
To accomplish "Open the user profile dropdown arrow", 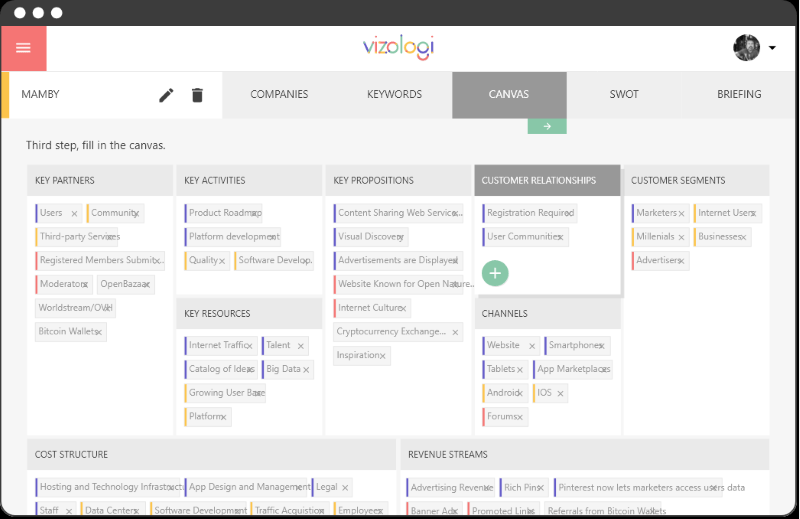I will click(772, 48).
